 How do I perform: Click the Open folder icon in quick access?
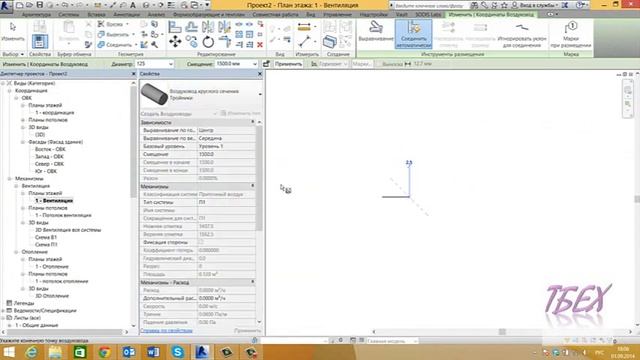pyautogui.click(x=29, y=5)
